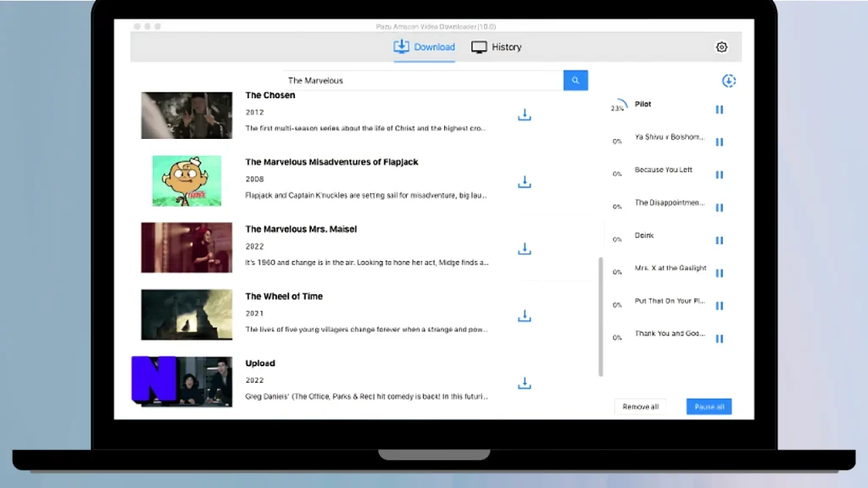The image size is (868, 488).
Task: Select Doink in the download queue
Action: 644,236
